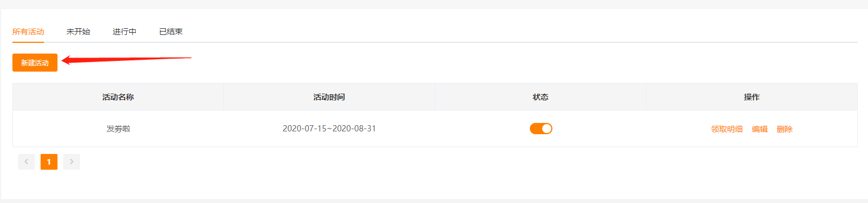Show the 已结束 activities tab
Screen dimensions: 868x203
[x=171, y=32]
